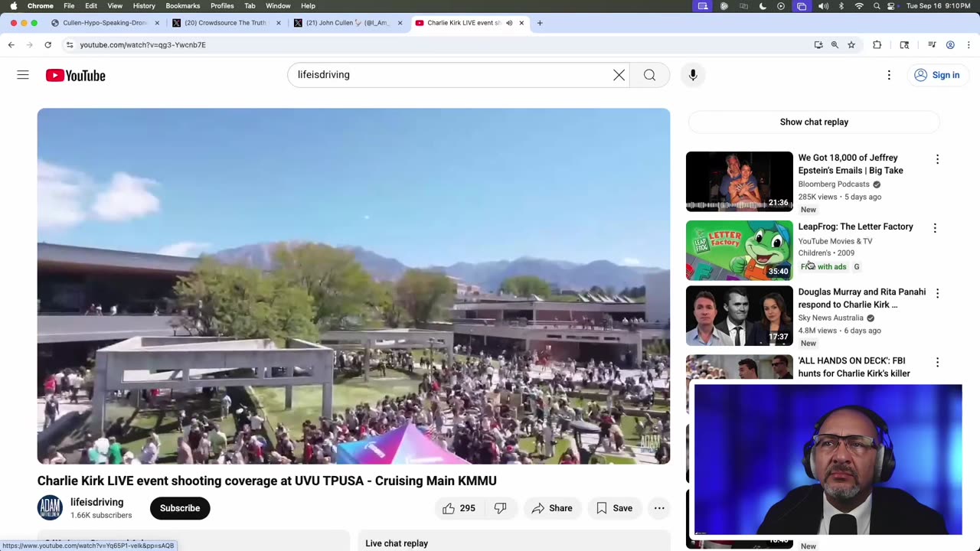Close the Crowdsource The Truth tab
The height and width of the screenshot is (551, 980).
pos(279,23)
